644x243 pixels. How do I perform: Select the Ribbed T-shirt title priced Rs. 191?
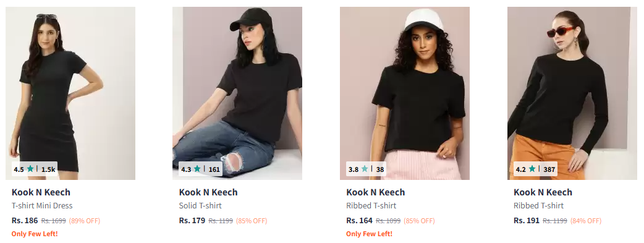pos(539,205)
